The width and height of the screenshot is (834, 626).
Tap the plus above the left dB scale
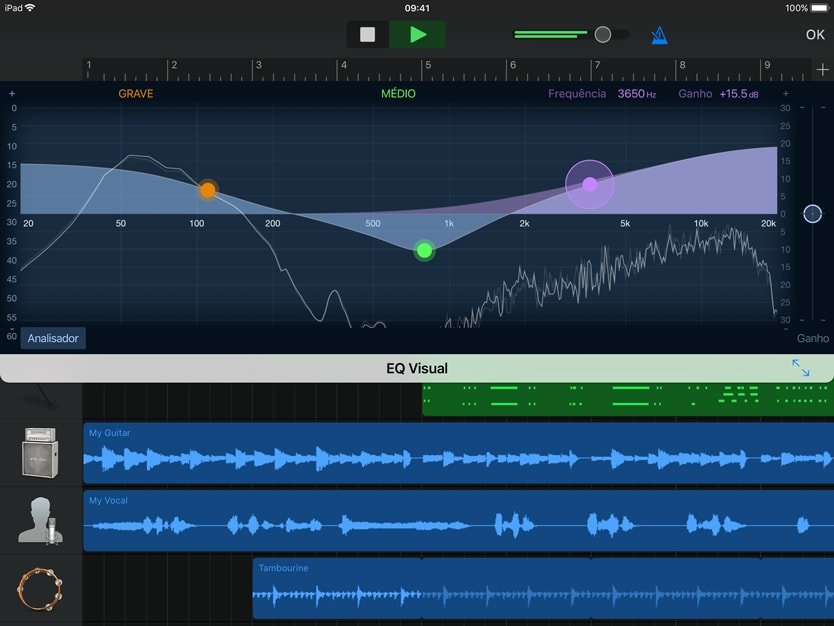(x=12, y=94)
